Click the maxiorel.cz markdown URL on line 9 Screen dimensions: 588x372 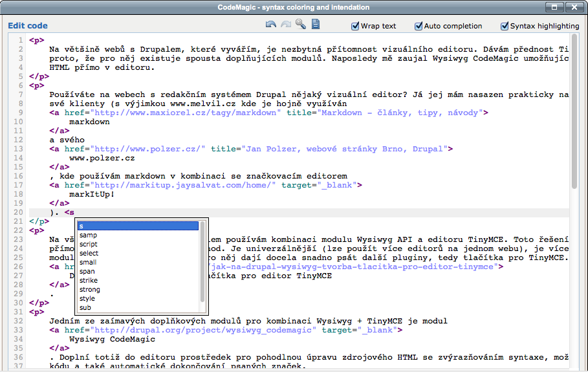185,113
